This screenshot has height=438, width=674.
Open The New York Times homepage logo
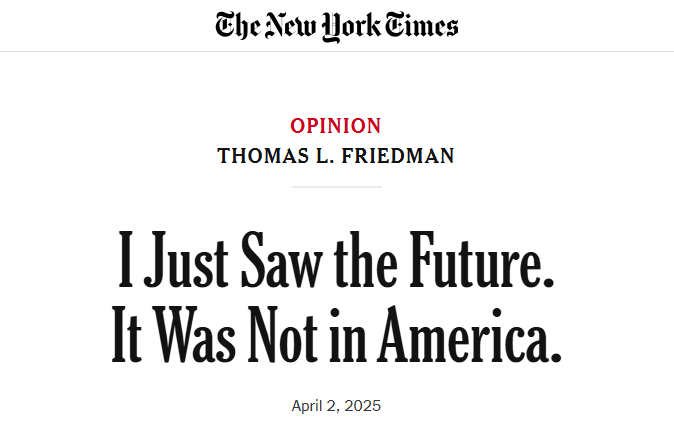click(x=337, y=26)
